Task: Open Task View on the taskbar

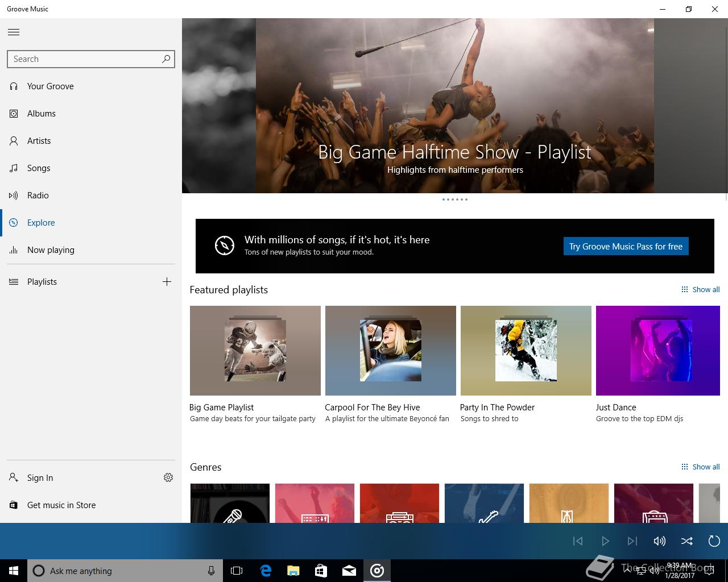Action: tap(237, 571)
